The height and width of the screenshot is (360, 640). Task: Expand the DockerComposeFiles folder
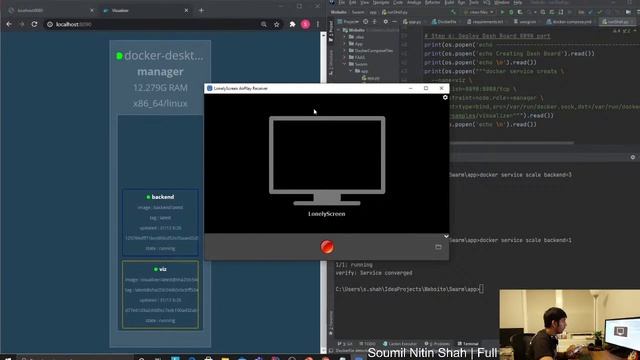345,51
